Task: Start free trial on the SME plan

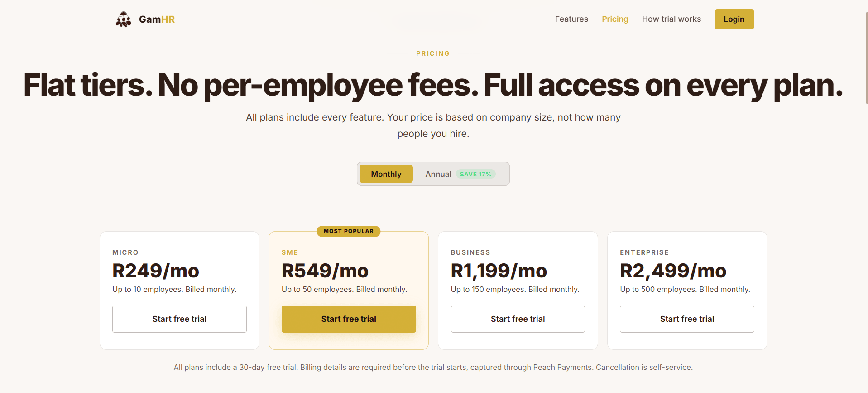Action: tap(348, 319)
